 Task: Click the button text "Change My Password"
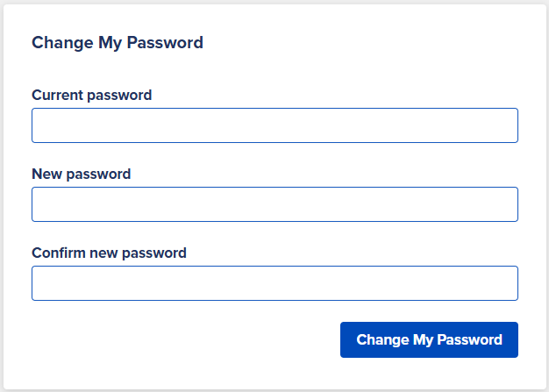(429, 340)
